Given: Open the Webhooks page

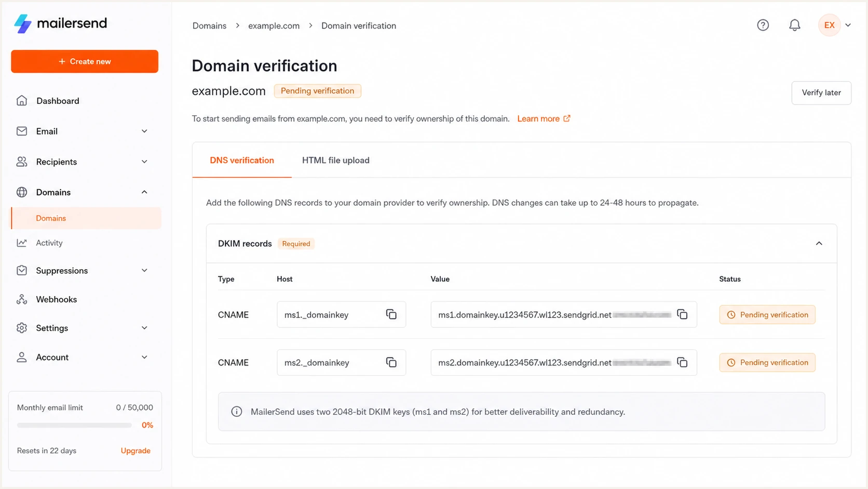Looking at the screenshot, I should [x=56, y=299].
